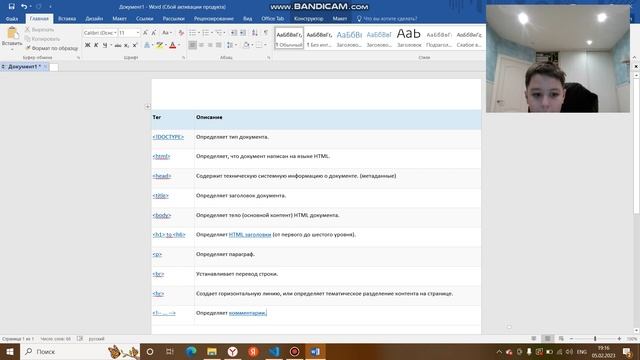
Task: Switch to the Рецензирование ribbon tab
Action: pyautogui.click(x=213, y=18)
